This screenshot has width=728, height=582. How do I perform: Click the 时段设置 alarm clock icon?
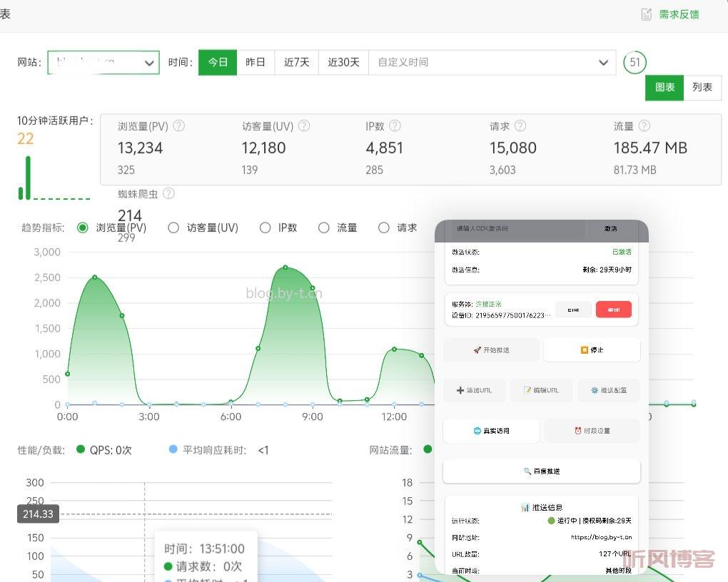tap(579, 430)
